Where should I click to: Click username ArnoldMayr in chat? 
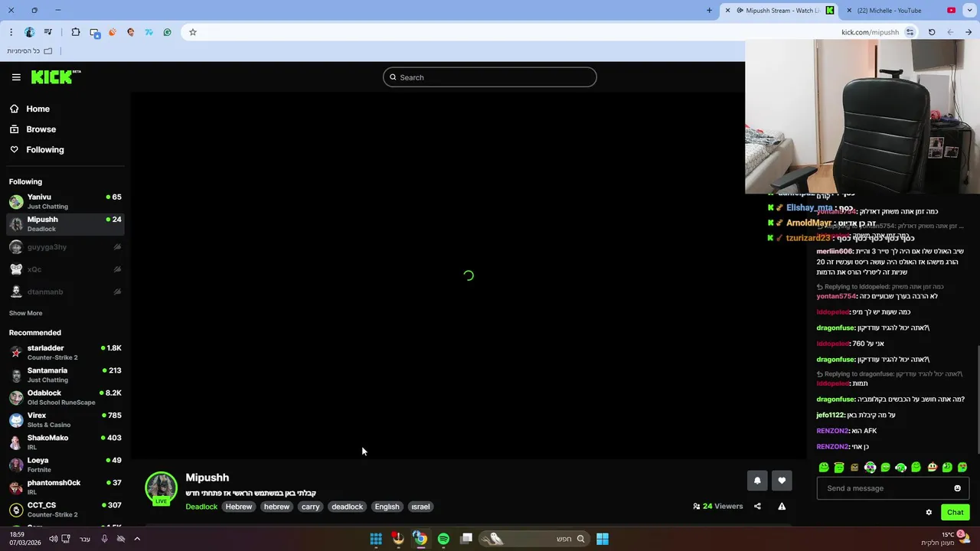coord(808,223)
